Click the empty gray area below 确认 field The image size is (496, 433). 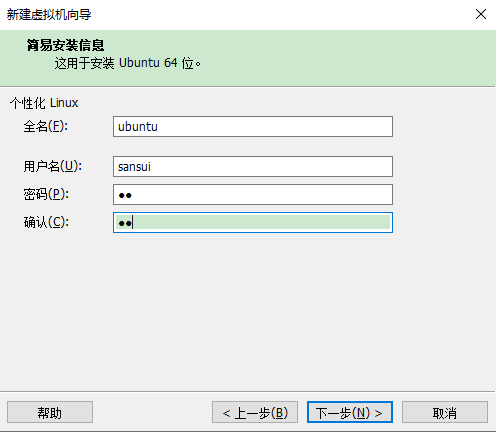click(x=248, y=310)
